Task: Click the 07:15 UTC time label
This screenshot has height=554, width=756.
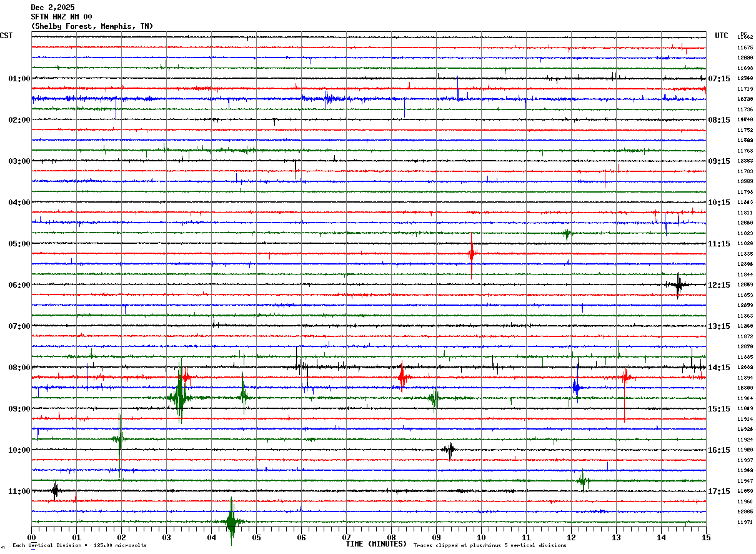Action: tap(719, 79)
